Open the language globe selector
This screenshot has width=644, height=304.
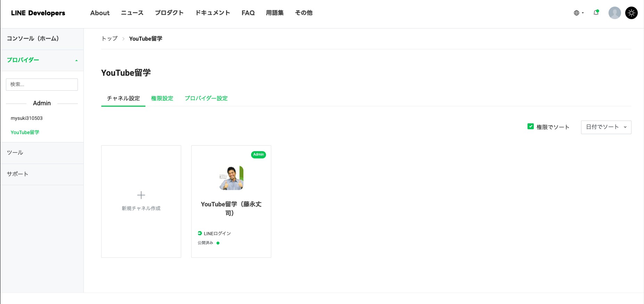pyautogui.click(x=579, y=13)
